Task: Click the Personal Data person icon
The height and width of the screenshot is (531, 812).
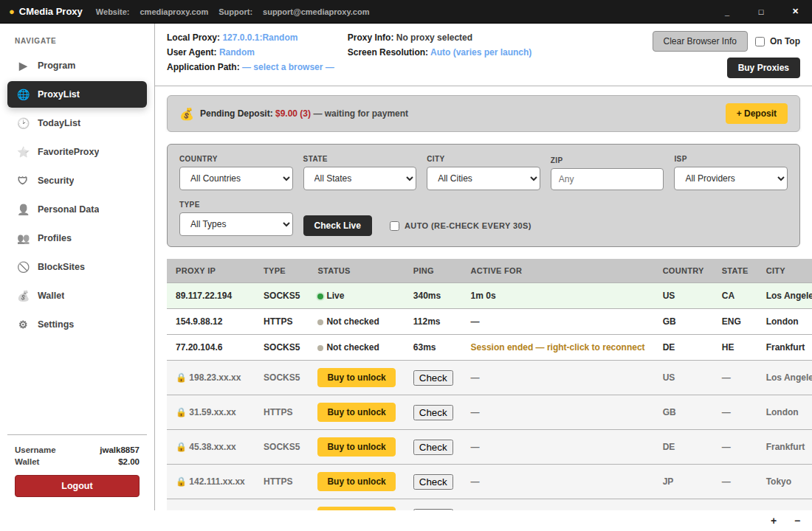Action: click(x=24, y=209)
